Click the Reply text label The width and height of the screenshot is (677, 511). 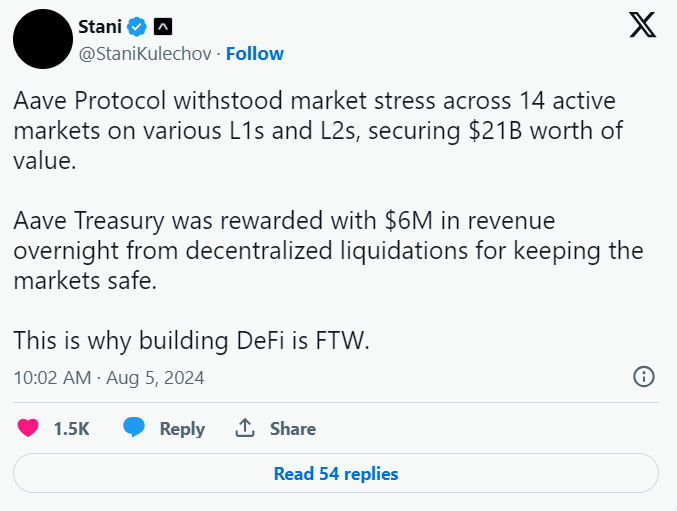click(182, 429)
